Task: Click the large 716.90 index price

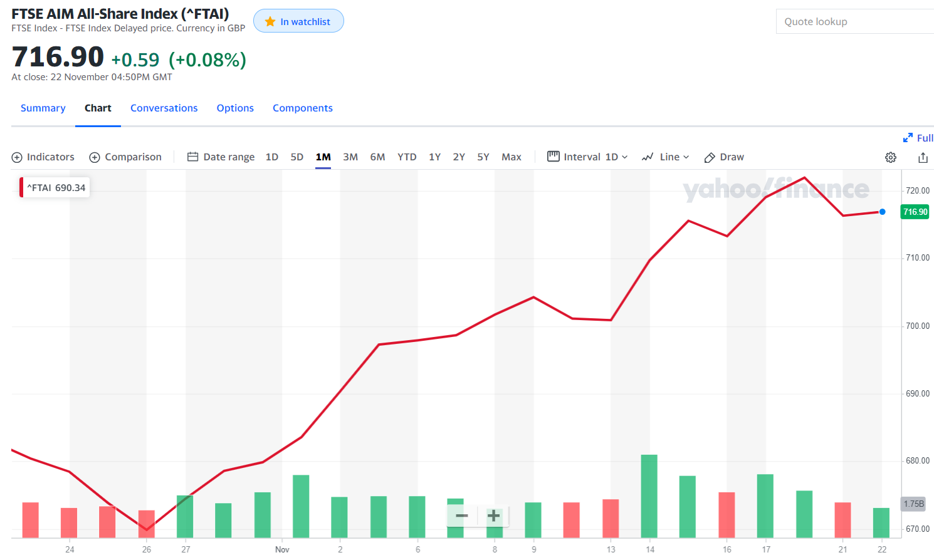Action: click(x=58, y=57)
